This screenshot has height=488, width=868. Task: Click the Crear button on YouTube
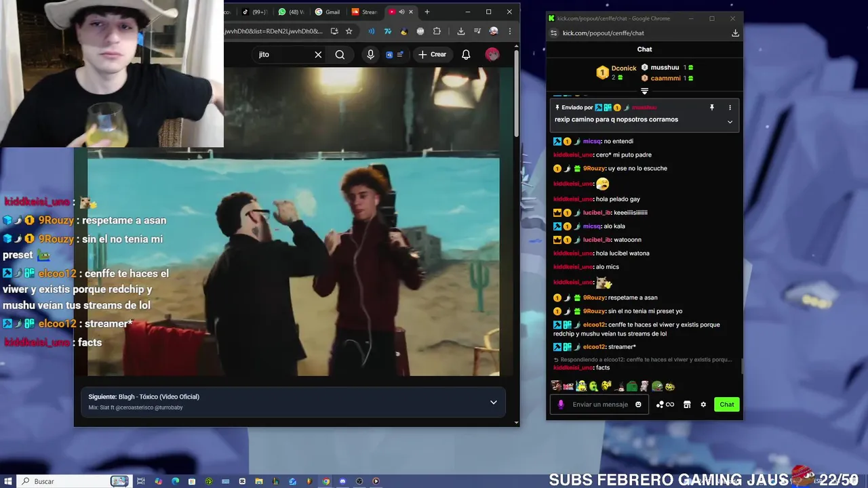point(433,54)
